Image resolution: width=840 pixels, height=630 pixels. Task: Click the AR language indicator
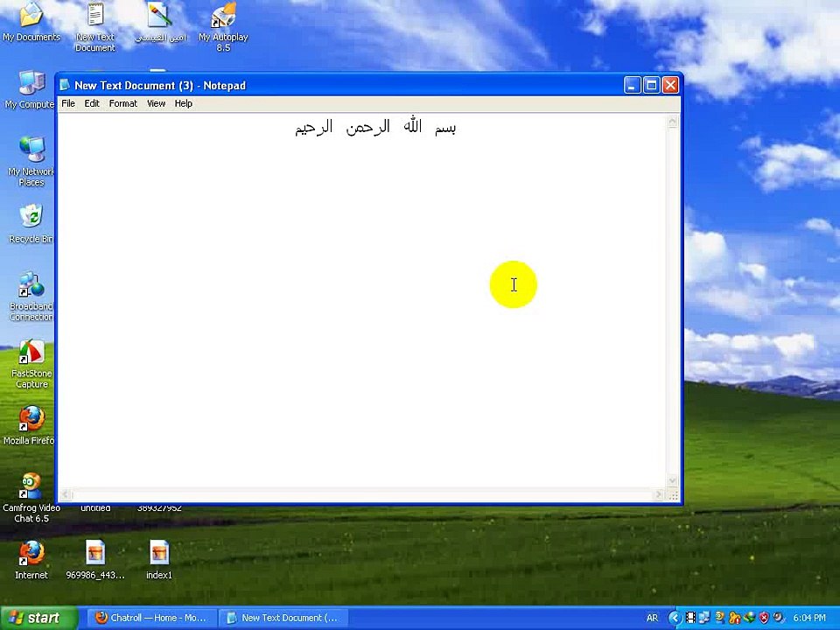652,618
